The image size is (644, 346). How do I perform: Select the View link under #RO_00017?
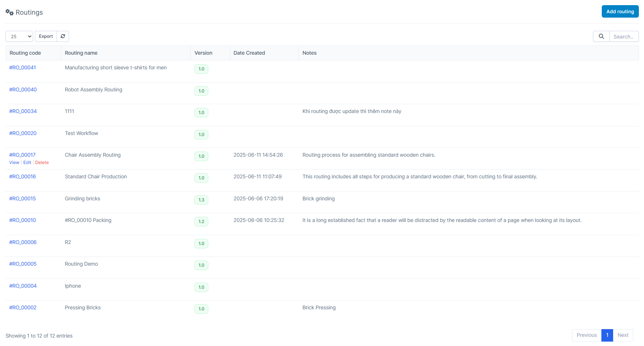click(14, 162)
